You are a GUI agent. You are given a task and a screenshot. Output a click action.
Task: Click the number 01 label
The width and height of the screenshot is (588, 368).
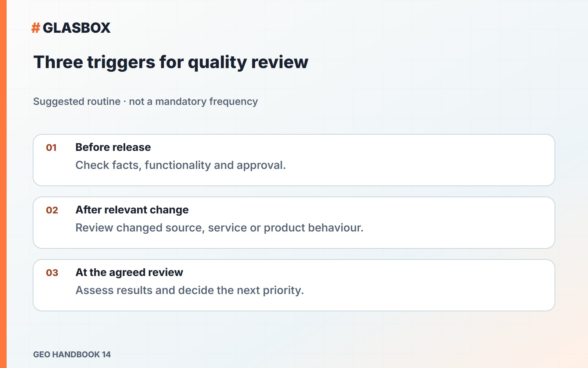click(x=51, y=148)
